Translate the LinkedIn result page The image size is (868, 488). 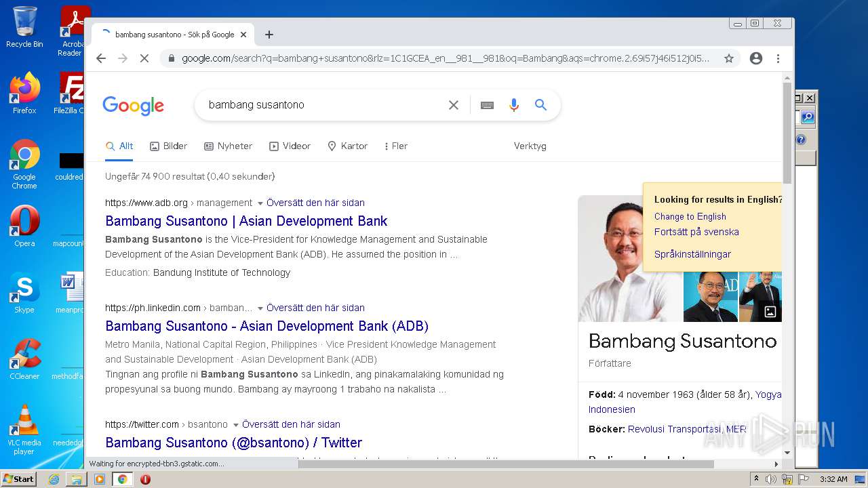coord(315,308)
